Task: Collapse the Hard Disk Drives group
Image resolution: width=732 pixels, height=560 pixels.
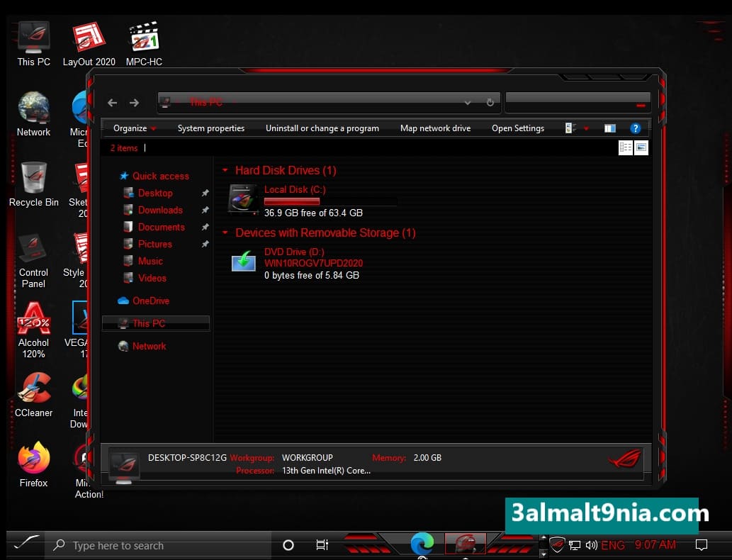Action: [x=225, y=170]
